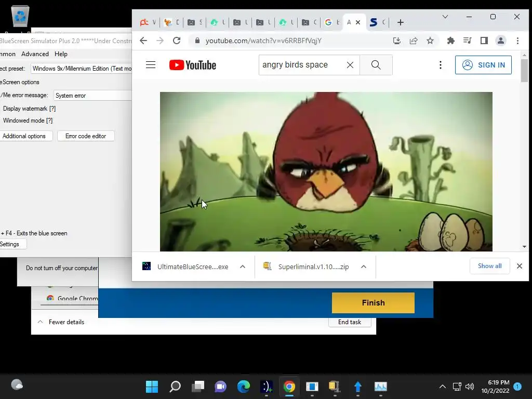532x399 pixels.
Task: Open Advanced menu in BlueScreen Simulator
Action: coord(35,54)
